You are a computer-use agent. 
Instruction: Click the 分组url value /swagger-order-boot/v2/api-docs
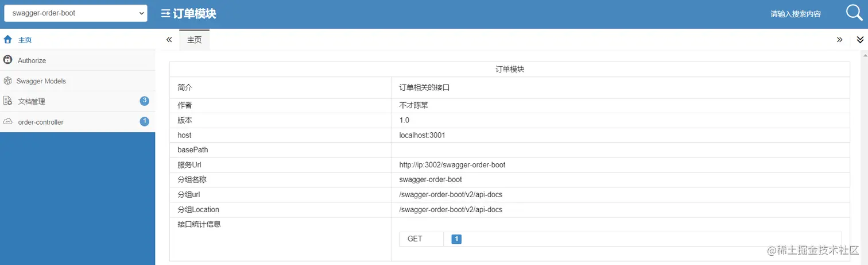coord(451,194)
